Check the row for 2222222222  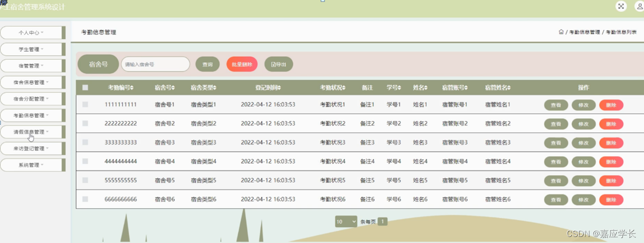tap(85, 123)
